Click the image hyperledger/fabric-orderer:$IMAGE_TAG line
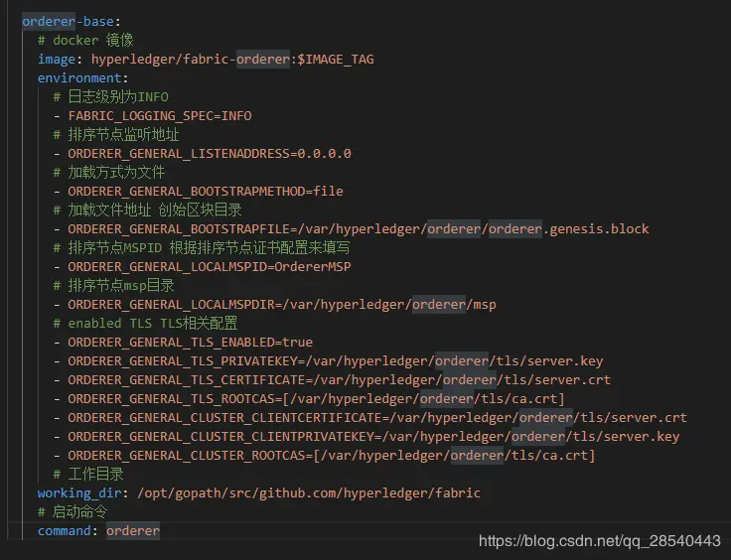731x560 pixels. tap(206, 60)
